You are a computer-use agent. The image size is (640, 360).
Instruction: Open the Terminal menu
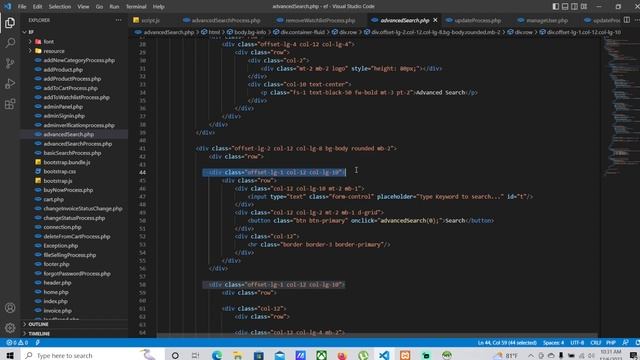(136, 7)
